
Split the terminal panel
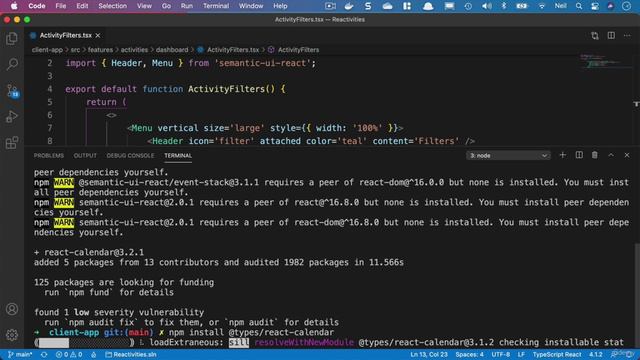point(579,155)
